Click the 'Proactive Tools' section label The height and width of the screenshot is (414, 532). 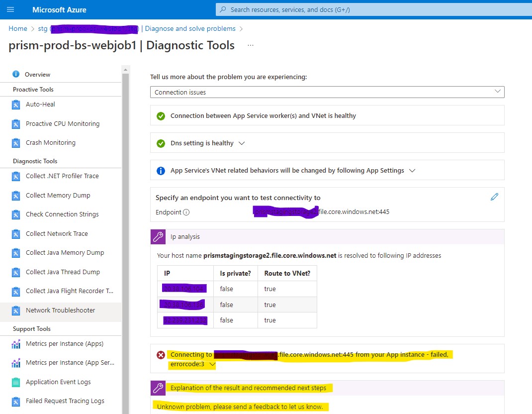(33, 90)
